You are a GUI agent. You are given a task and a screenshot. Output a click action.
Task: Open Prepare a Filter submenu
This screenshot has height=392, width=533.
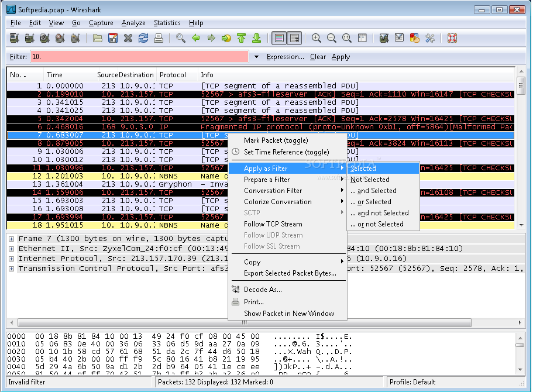[x=288, y=180]
